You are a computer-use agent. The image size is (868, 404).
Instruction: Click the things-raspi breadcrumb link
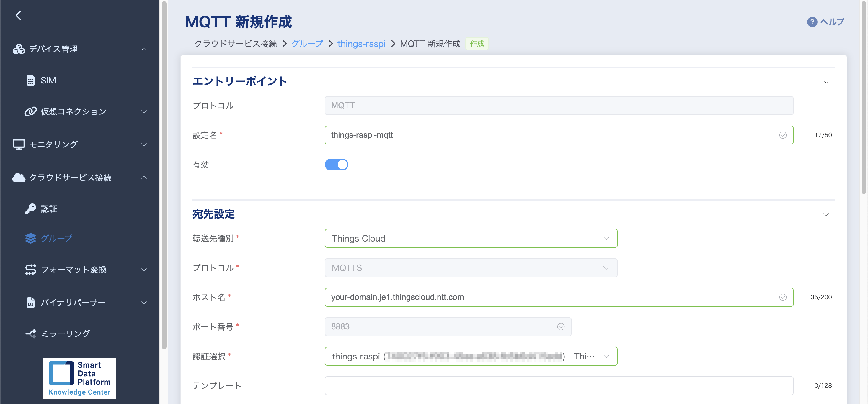coord(361,44)
